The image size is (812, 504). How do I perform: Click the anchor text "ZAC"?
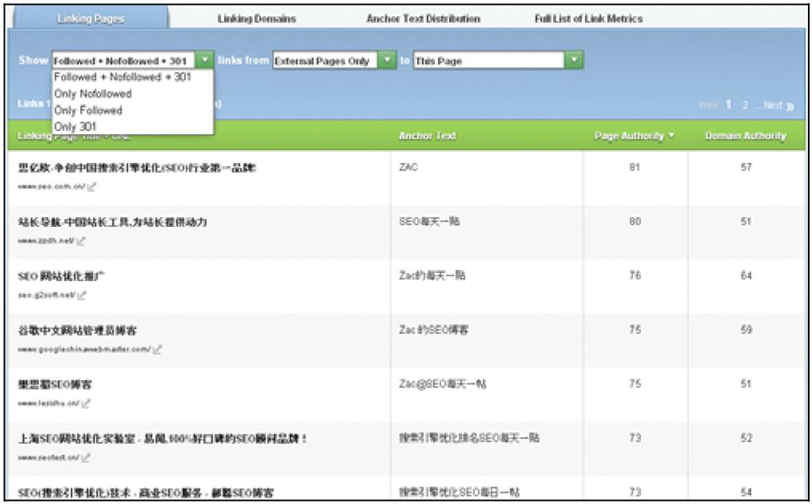tap(408, 167)
